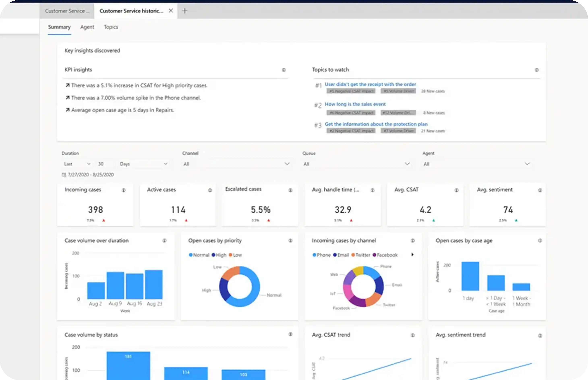Click the info icon on the Avg. CSAT card
The width and height of the screenshot is (588, 380).
pyautogui.click(x=456, y=190)
